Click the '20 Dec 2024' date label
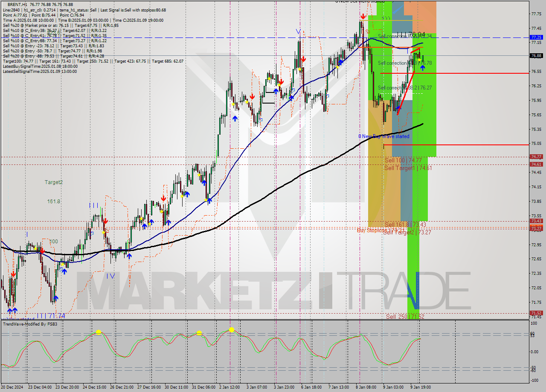The width and height of the screenshot is (546, 392). [12, 387]
